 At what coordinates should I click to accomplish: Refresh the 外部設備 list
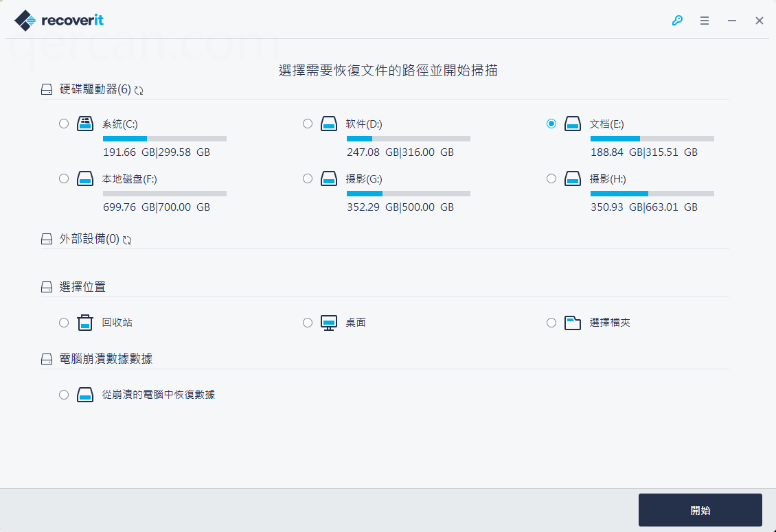127,240
